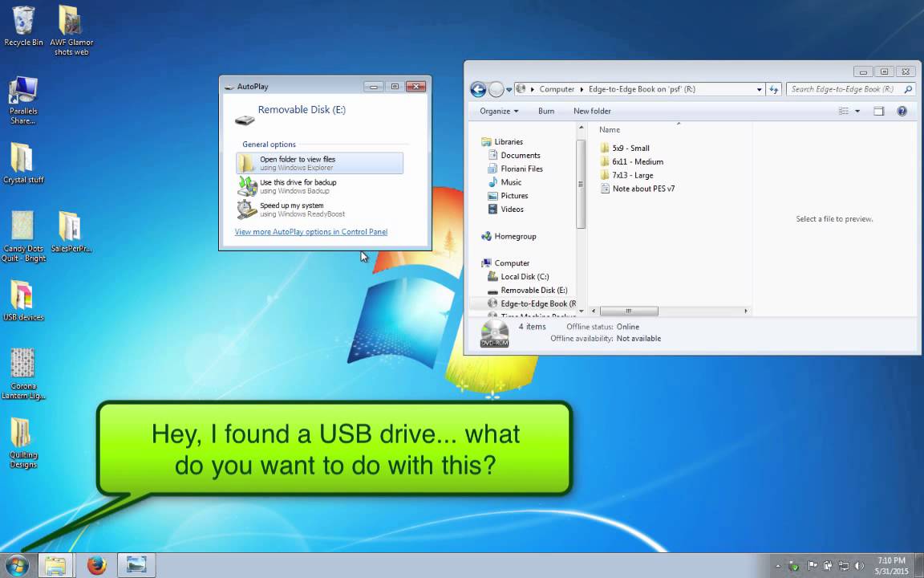
Task: Click the Search Edge-to-Edge Book field
Action: click(843, 89)
